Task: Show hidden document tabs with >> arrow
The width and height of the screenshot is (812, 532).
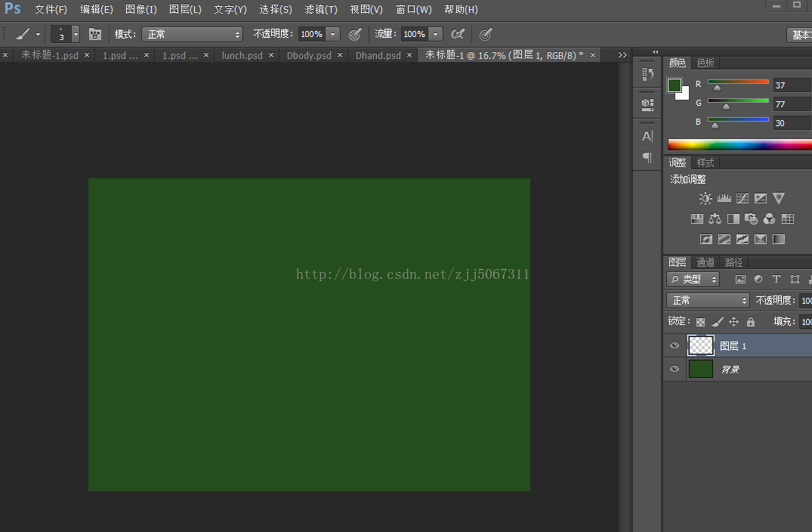Action: pyautogui.click(x=622, y=55)
